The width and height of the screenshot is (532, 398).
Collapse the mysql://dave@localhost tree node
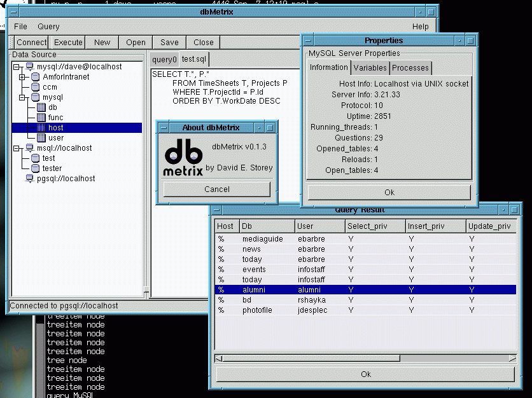click(x=17, y=67)
